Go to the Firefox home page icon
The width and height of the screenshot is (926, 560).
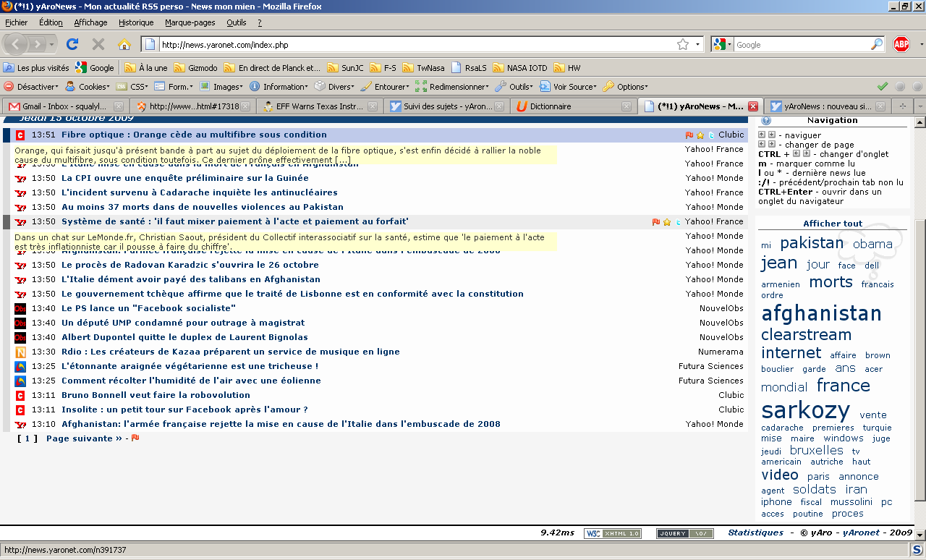pos(124,44)
